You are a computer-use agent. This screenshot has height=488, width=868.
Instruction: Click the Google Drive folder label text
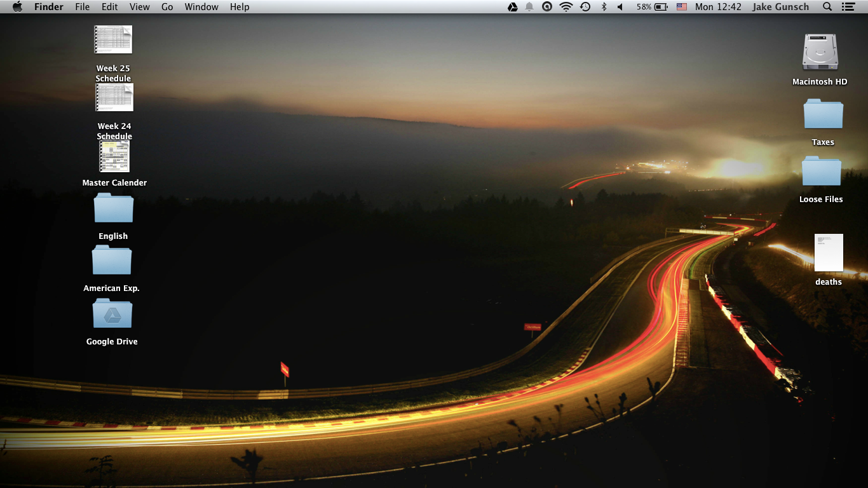pos(112,342)
